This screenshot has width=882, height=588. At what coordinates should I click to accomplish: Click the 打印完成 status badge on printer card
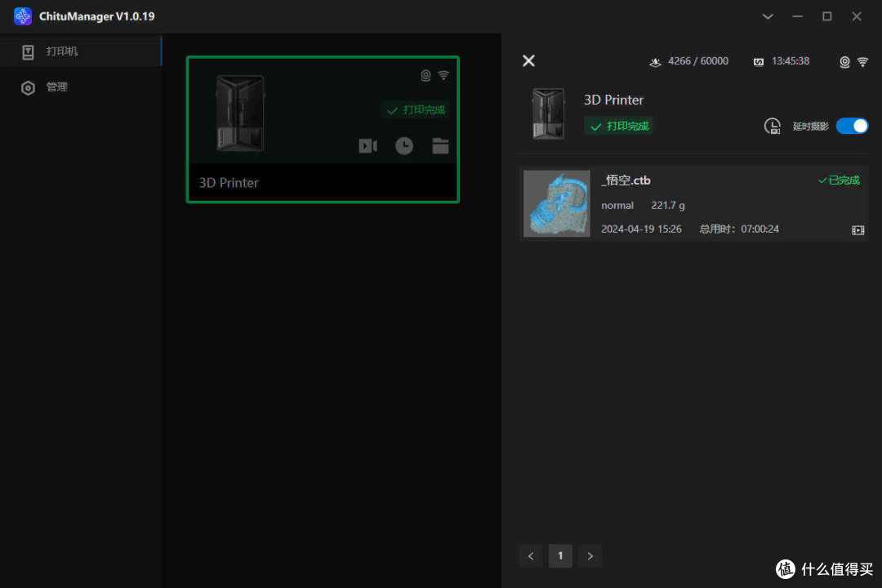point(416,109)
